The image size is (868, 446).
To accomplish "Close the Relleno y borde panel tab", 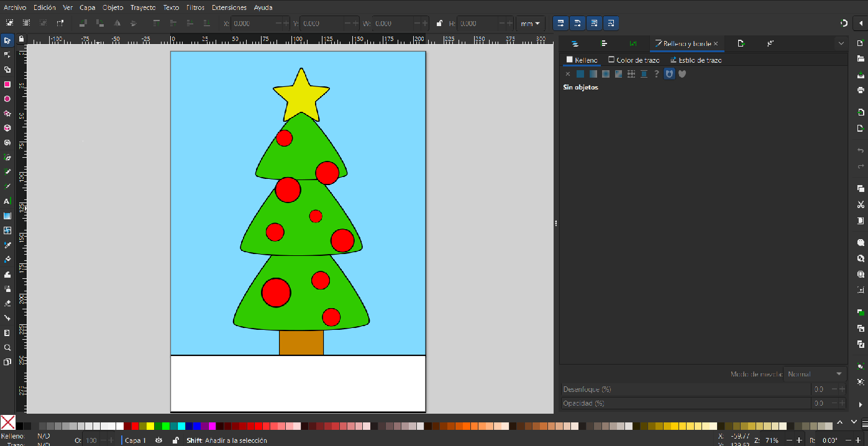I will click(x=716, y=43).
